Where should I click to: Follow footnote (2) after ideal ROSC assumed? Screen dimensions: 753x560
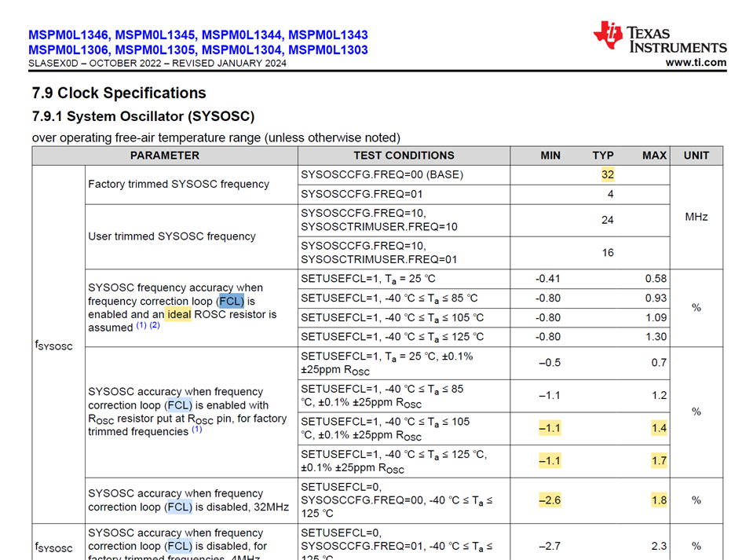tap(155, 325)
